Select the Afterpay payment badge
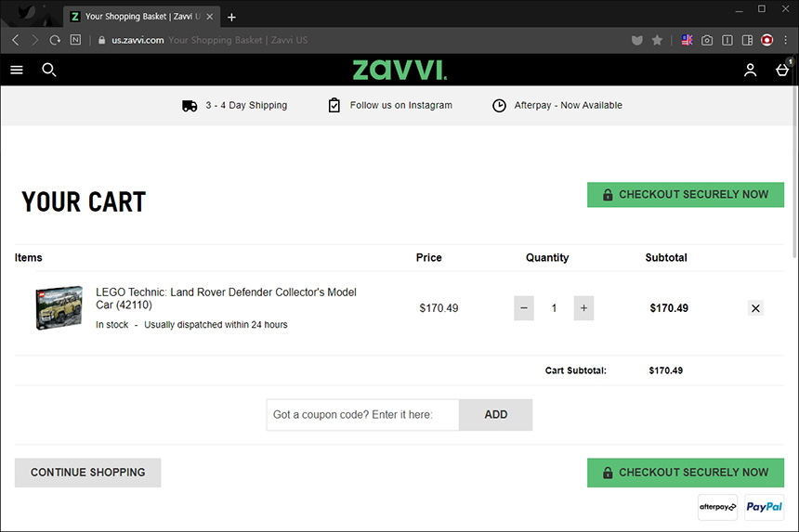Viewport: 799px width, 532px height. pyautogui.click(x=717, y=507)
